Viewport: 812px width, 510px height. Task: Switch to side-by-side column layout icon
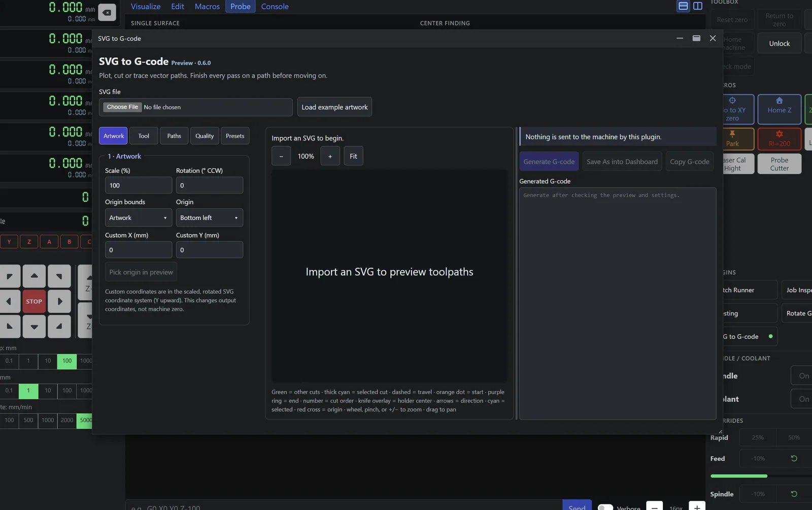click(x=698, y=6)
